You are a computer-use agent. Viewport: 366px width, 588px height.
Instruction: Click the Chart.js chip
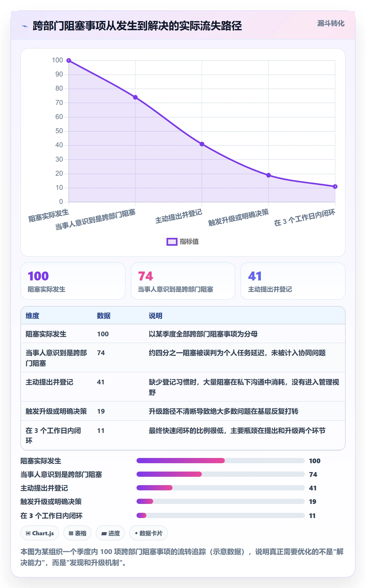click(x=40, y=533)
